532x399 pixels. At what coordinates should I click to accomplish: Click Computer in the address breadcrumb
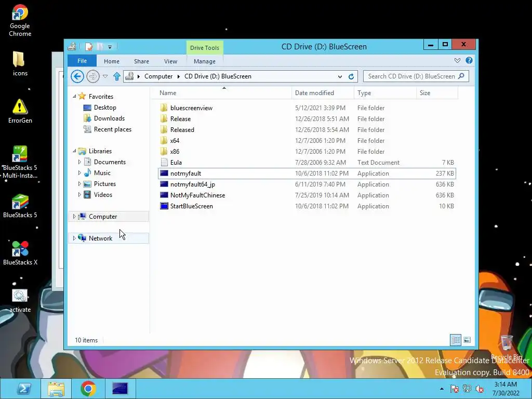pos(158,76)
